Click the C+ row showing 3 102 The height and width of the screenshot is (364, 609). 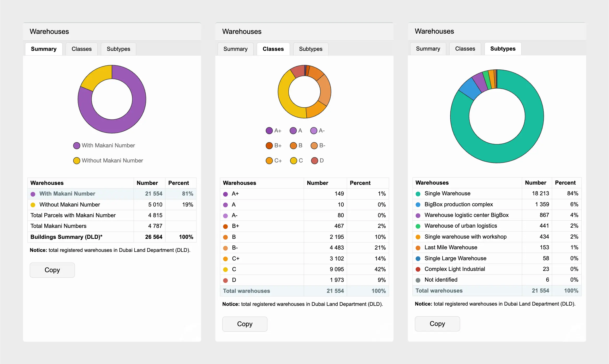(x=305, y=259)
